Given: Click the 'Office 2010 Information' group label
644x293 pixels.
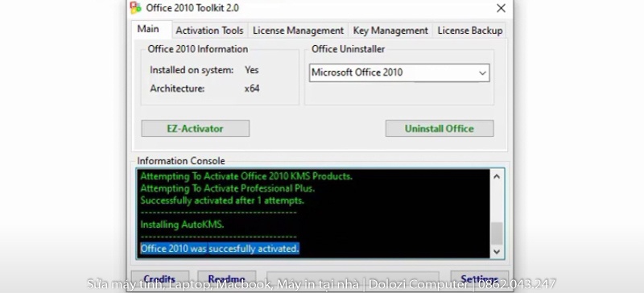Looking at the screenshot, I should tap(197, 49).
